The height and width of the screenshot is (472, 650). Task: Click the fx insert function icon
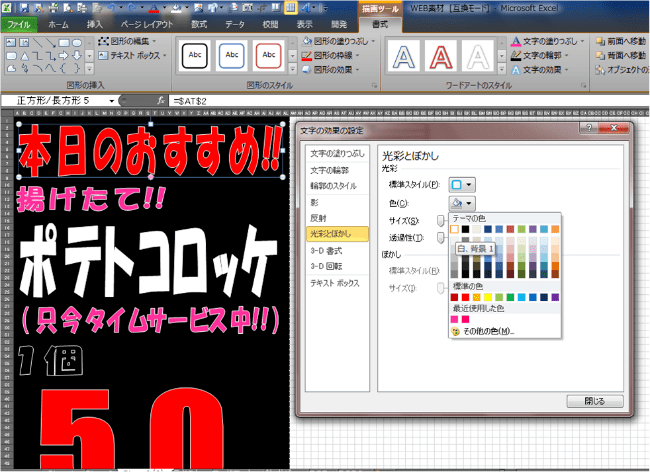click(161, 101)
